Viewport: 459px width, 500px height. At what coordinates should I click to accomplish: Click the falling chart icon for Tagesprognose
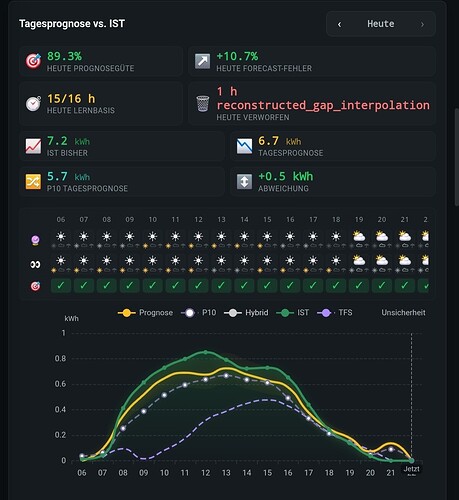[x=245, y=146]
